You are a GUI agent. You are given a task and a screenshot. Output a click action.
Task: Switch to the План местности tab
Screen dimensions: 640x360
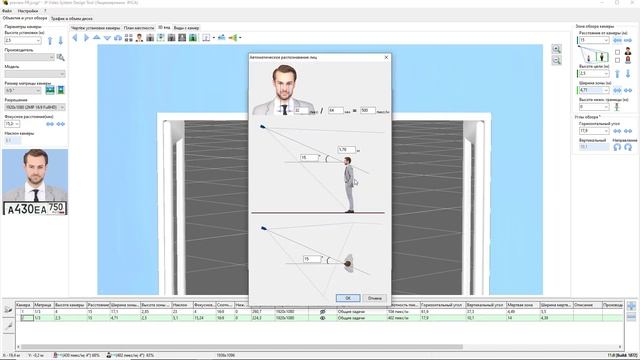click(139, 28)
